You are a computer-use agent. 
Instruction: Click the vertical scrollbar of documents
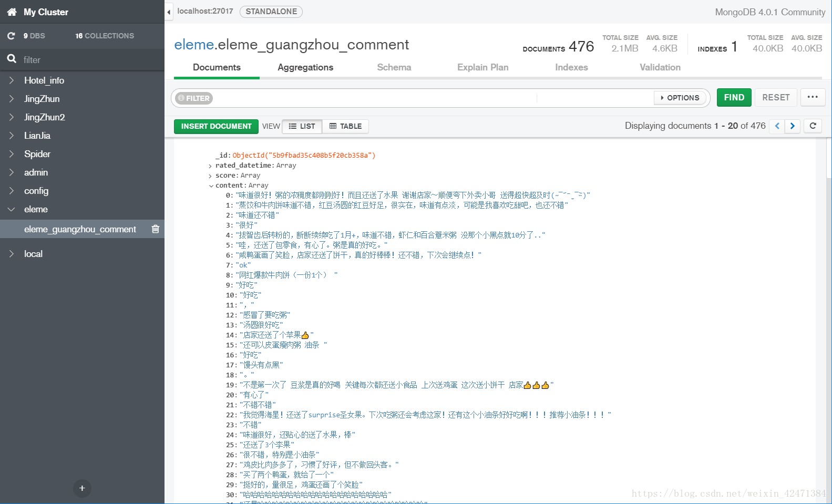pos(829,158)
